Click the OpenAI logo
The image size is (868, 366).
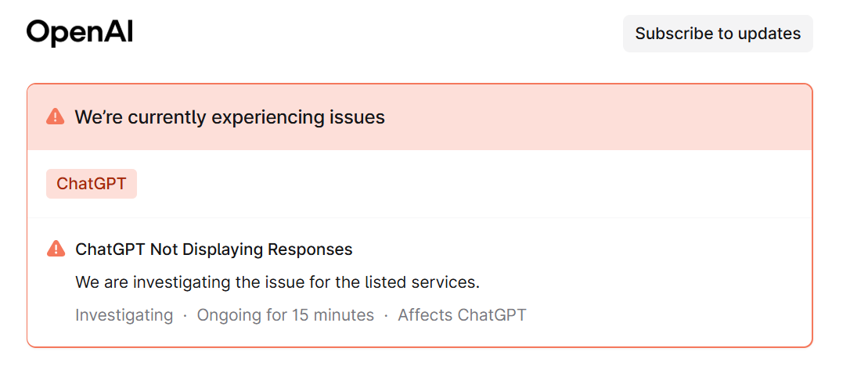coord(80,33)
